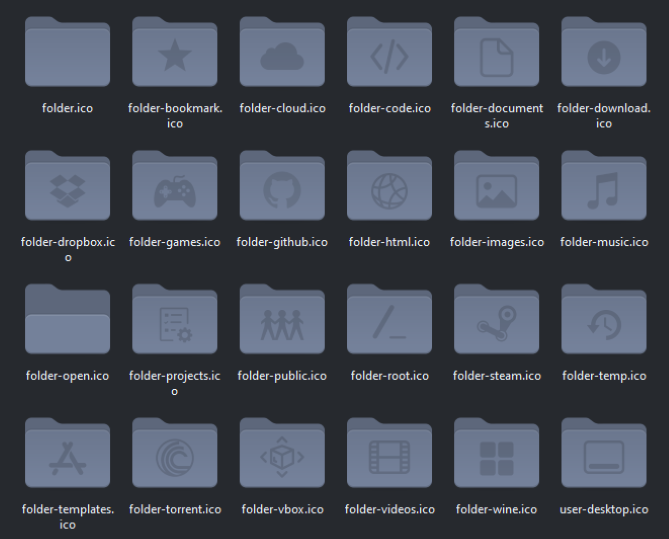This screenshot has width=669, height=539.
Task: Select the folder-images.ico picture thumbnail
Action: tap(496, 189)
